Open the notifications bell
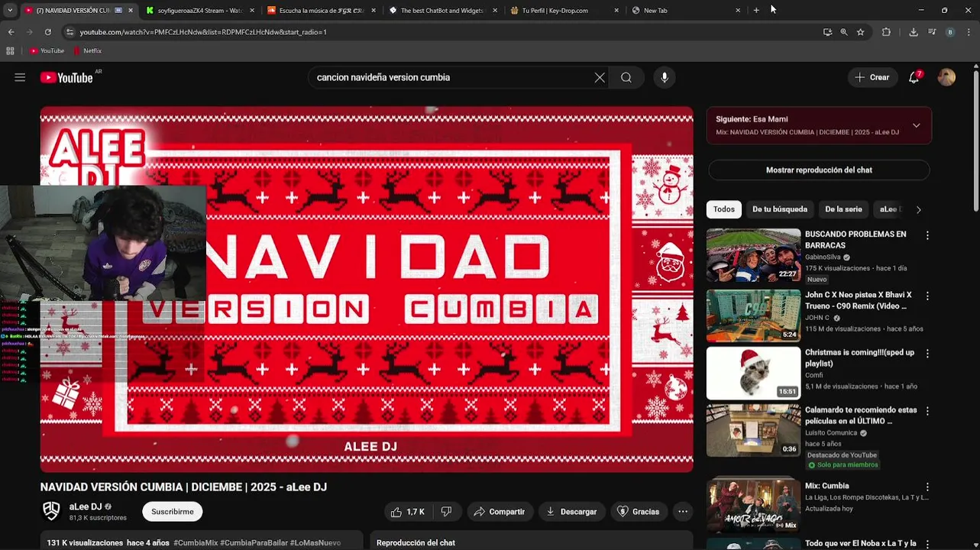This screenshot has width=980, height=550. click(x=914, y=77)
